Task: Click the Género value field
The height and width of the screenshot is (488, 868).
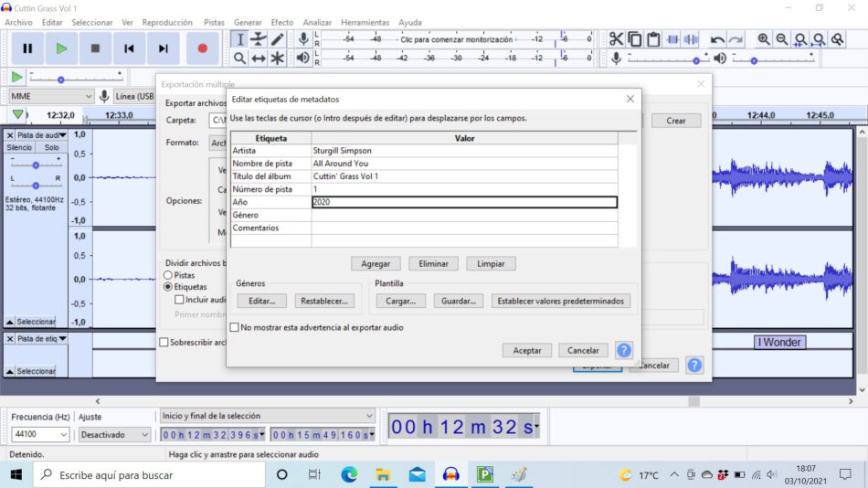Action: tap(464, 215)
